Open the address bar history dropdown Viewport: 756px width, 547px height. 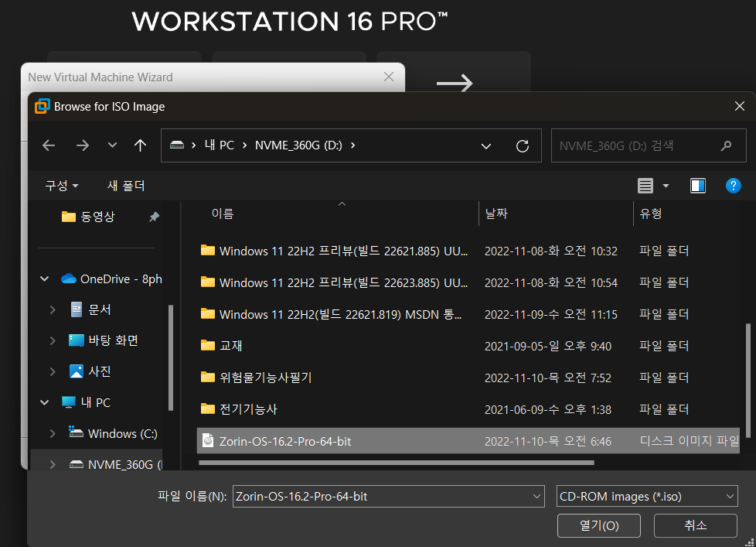tap(486, 145)
